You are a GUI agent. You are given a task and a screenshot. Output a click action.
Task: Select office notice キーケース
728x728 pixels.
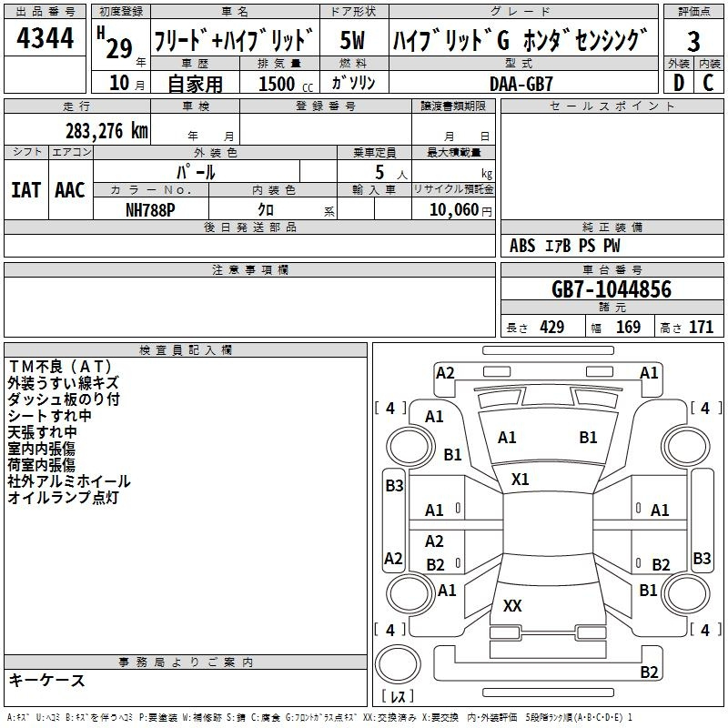[x=46, y=680]
